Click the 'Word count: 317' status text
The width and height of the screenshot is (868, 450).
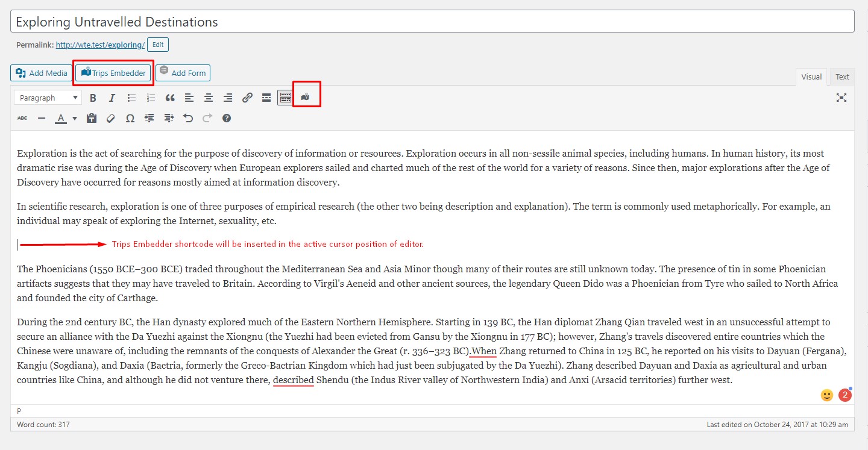pyautogui.click(x=43, y=425)
